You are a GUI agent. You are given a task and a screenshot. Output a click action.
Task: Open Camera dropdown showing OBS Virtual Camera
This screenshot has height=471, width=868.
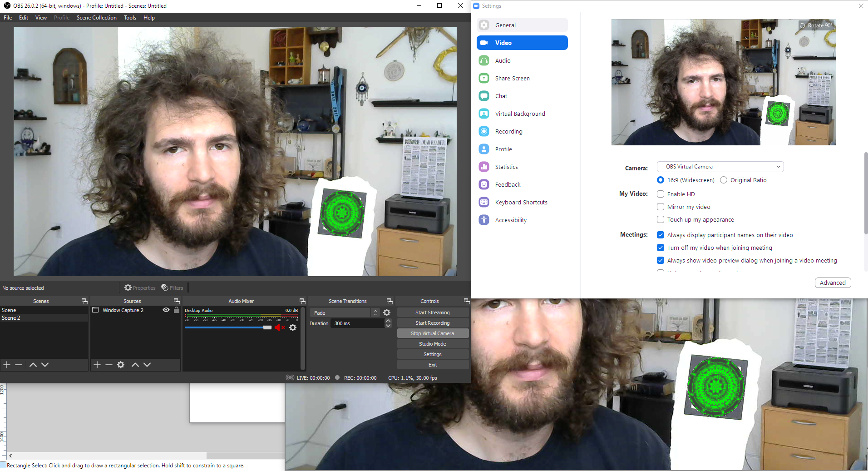[x=720, y=167]
